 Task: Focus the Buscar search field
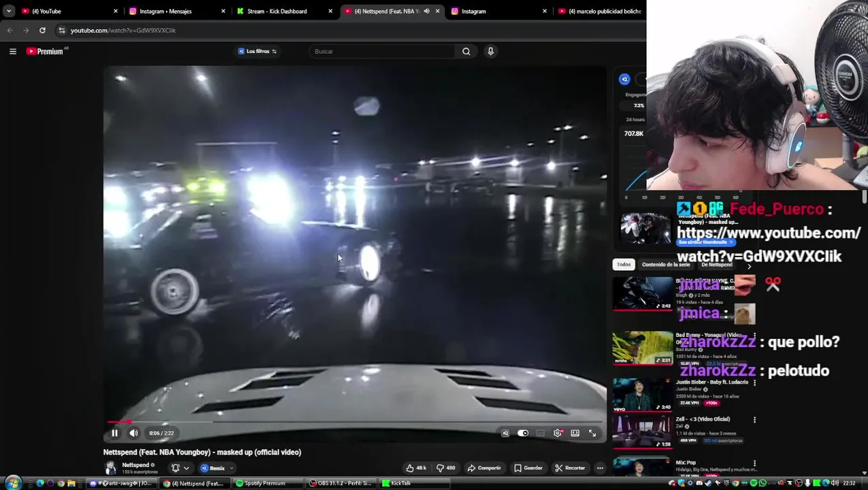(381, 51)
